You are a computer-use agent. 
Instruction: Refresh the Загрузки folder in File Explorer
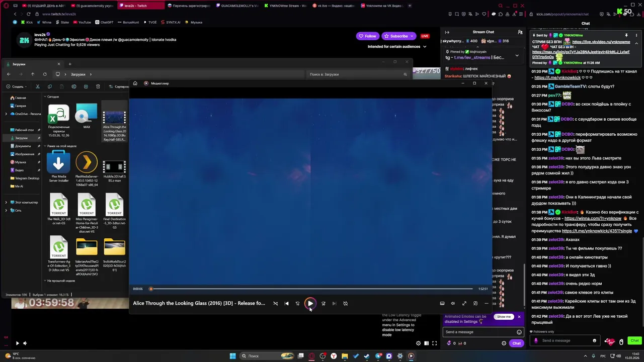tap(45, 74)
